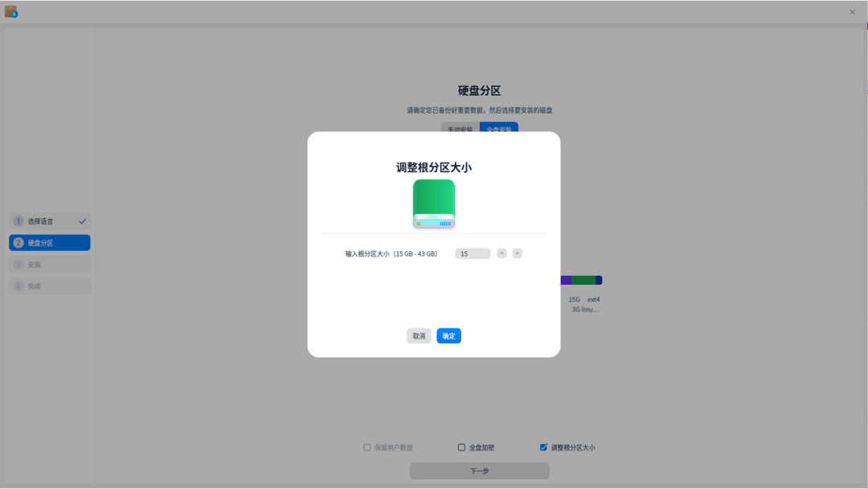
Task: Click the circled number 1 step icon
Action: 18,220
